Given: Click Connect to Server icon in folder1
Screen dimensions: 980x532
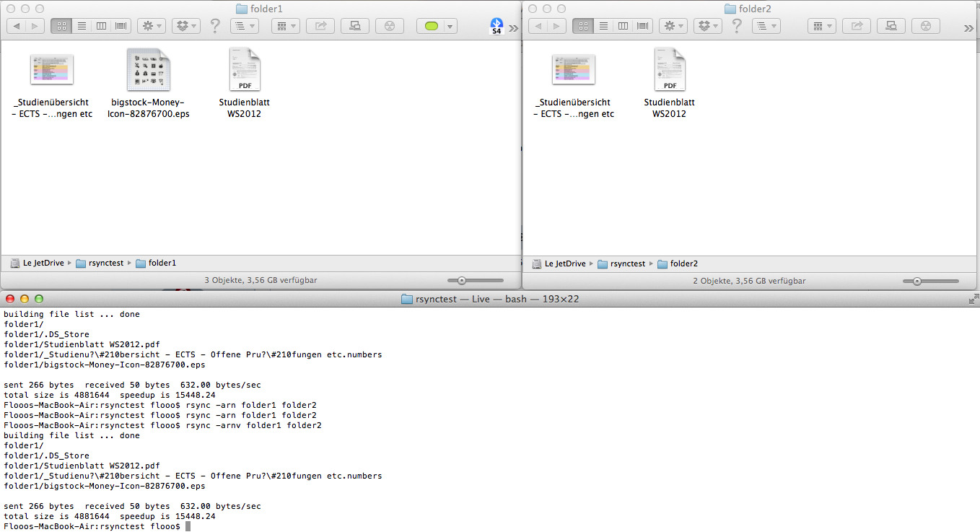Looking at the screenshot, I should [x=355, y=26].
